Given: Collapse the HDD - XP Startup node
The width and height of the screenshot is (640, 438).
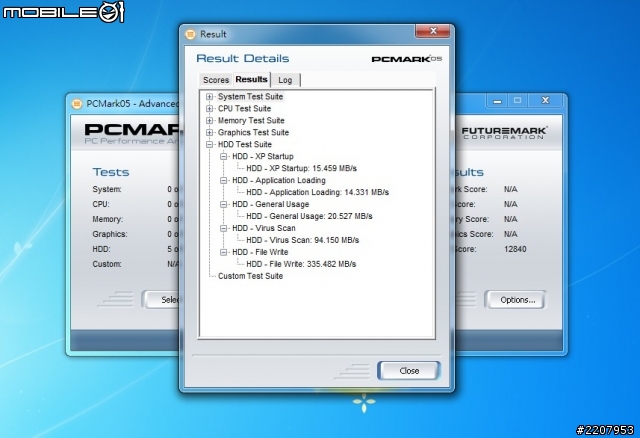Looking at the screenshot, I should (x=224, y=156).
